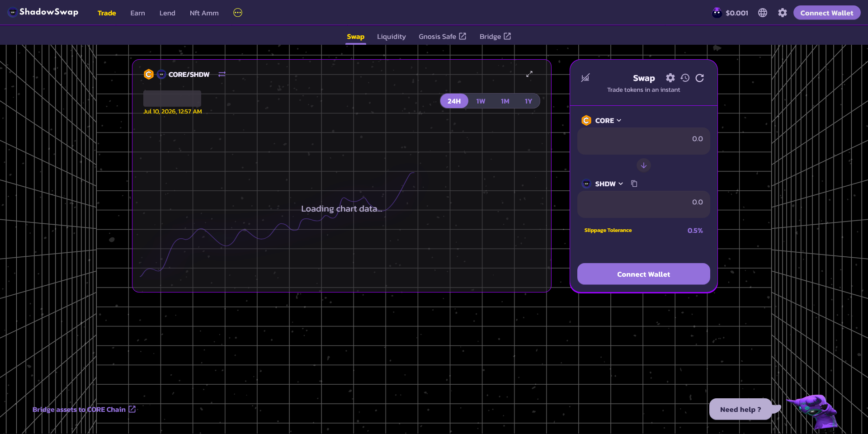Viewport: 868px width, 434px height.
Task: Click the SHDW token price icon
Action: (x=717, y=13)
